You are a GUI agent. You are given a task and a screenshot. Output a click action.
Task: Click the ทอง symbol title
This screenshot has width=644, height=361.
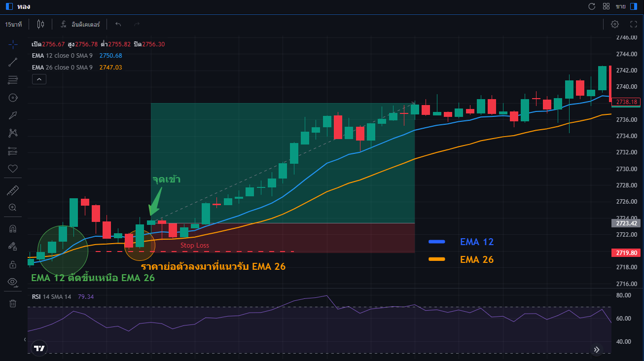tap(22, 6)
